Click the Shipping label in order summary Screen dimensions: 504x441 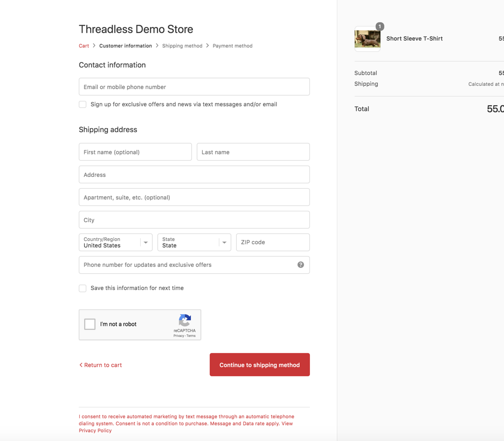tap(366, 84)
